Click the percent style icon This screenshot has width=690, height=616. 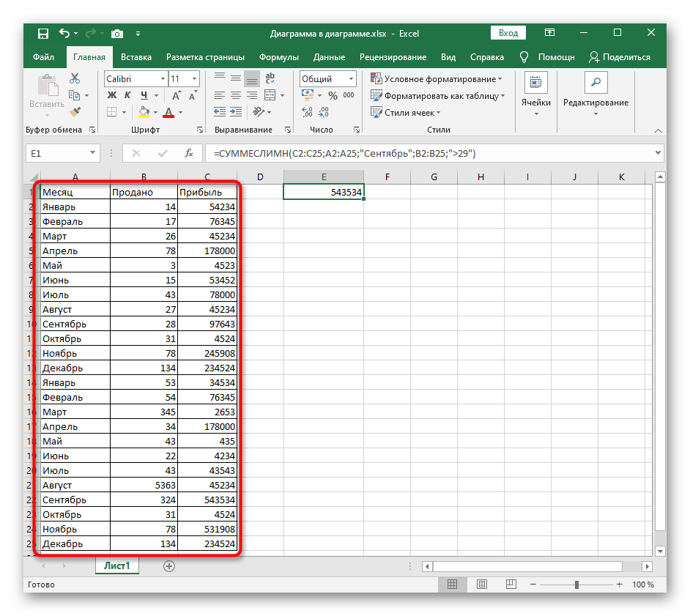tap(333, 95)
